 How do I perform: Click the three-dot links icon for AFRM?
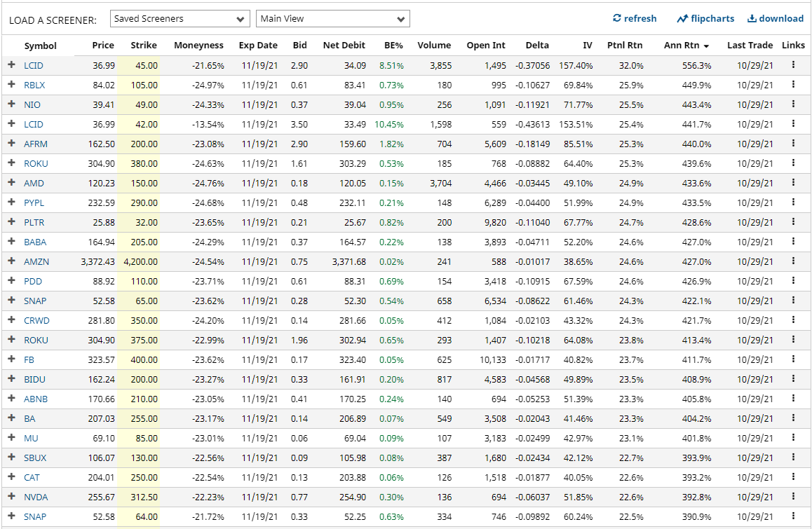click(793, 144)
